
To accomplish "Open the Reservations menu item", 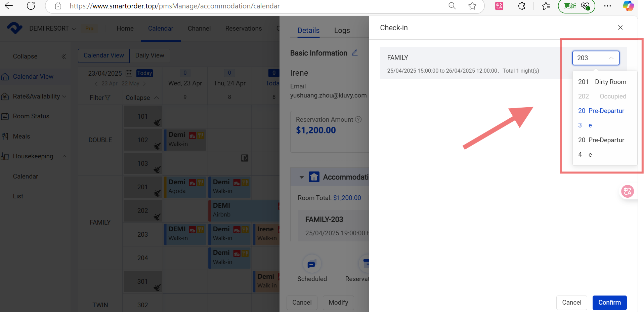I will tap(243, 29).
